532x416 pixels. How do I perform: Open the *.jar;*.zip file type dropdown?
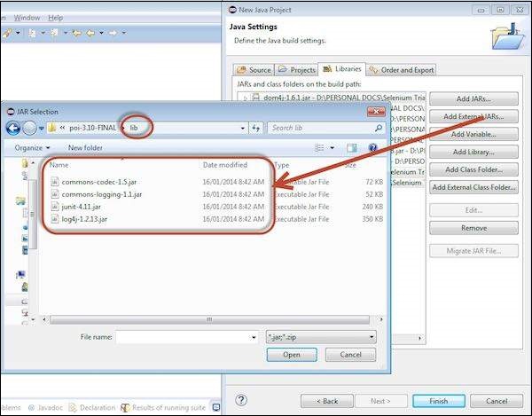[321, 337]
